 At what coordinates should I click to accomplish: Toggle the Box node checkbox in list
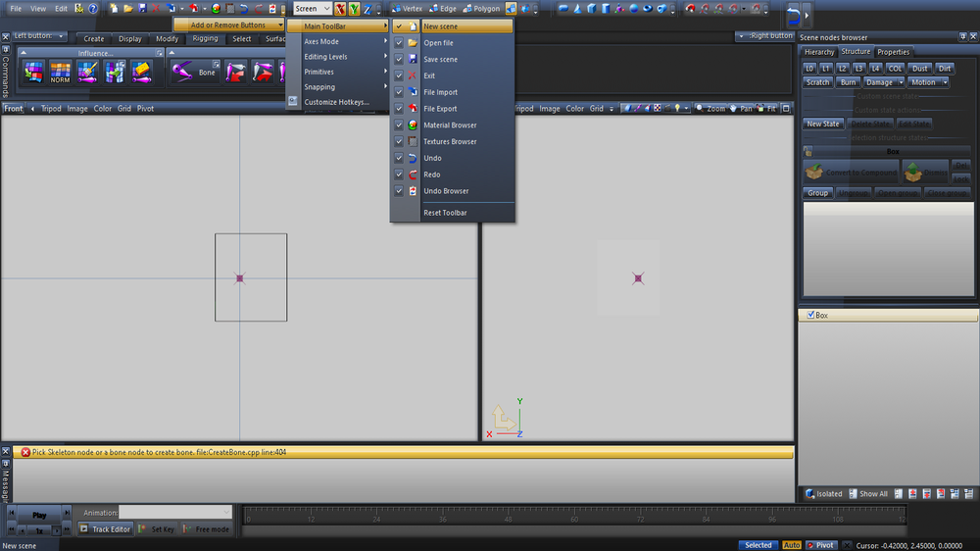(x=810, y=315)
